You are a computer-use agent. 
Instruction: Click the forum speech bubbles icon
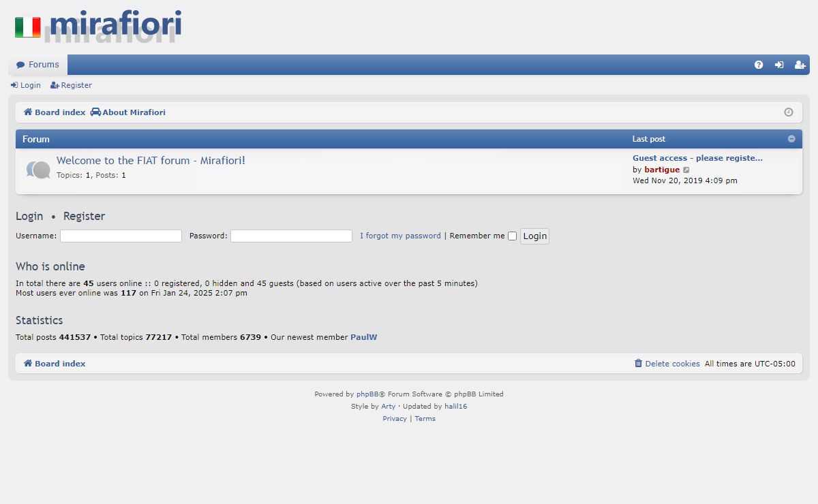tap(38, 170)
